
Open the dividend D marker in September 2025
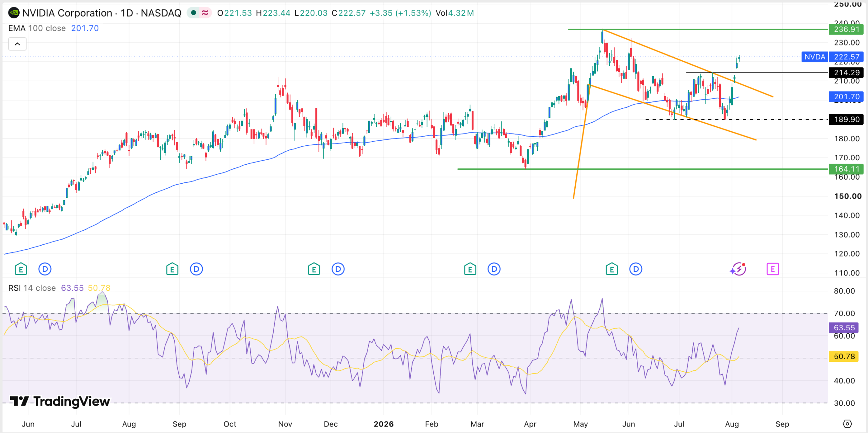pos(196,269)
